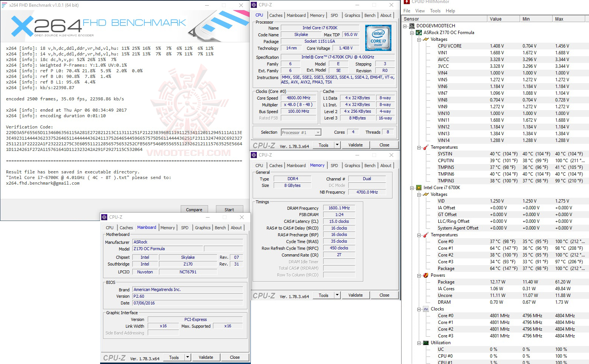Collapse the Powers node in HWMonitor
This screenshot has width=589, height=364.
pos(419,276)
